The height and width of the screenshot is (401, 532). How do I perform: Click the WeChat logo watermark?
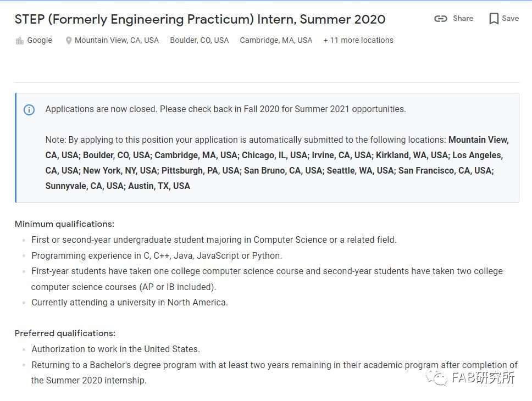coord(437,377)
